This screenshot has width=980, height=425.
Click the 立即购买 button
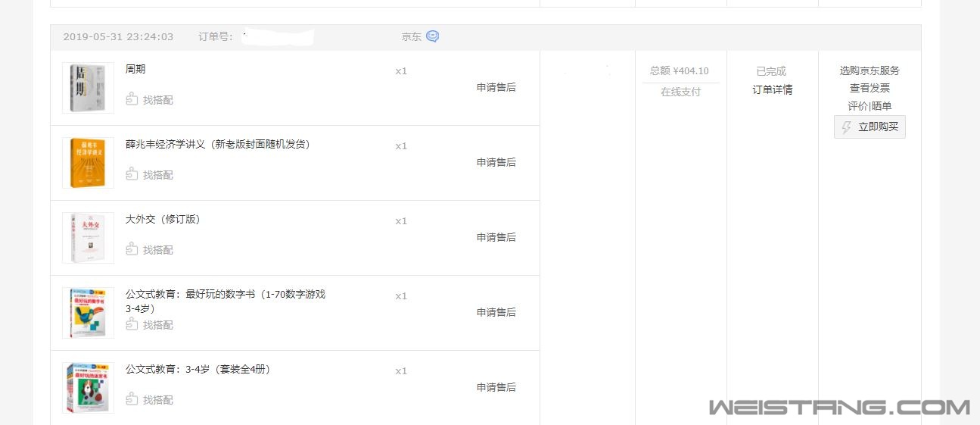pos(870,127)
